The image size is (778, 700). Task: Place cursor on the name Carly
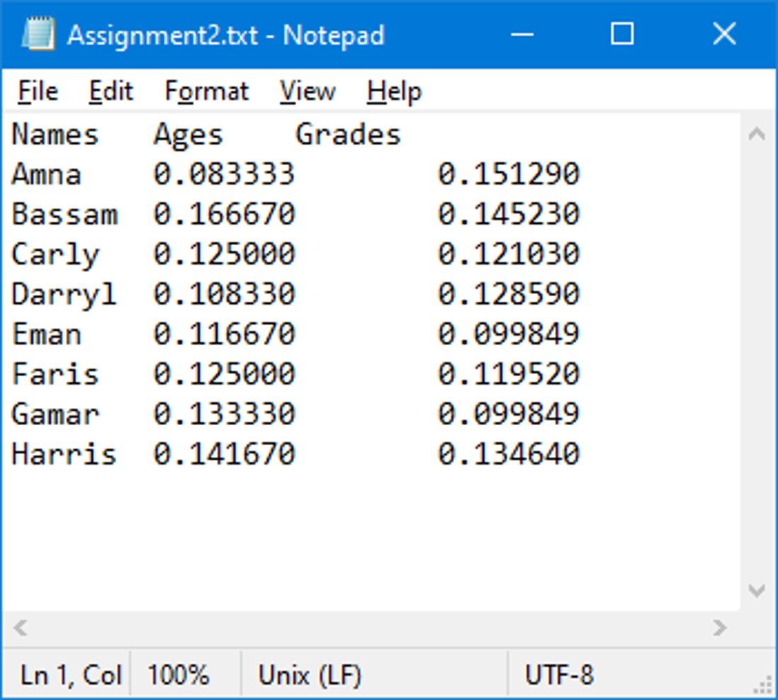point(55,255)
